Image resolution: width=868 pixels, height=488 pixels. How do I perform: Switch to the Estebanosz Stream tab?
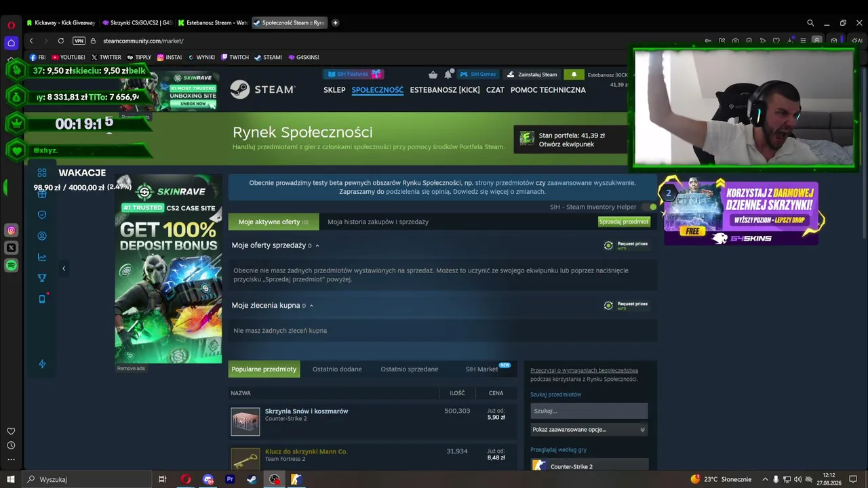tap(214, 22)
